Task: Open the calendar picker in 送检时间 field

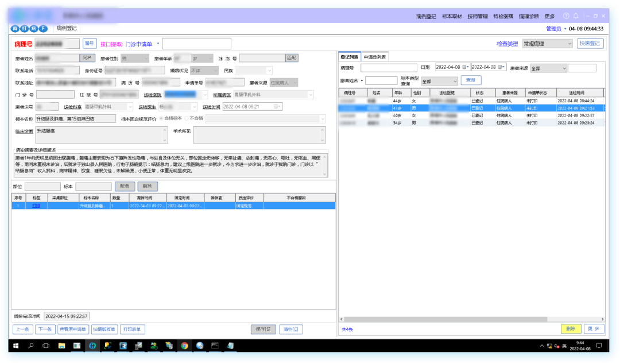Action: [x=276, y=106]
